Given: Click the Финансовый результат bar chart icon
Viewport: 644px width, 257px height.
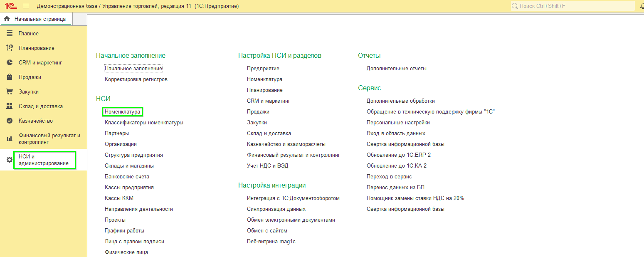Looking at the screenshot, I should pyautogui.click(x=10, y=138).
